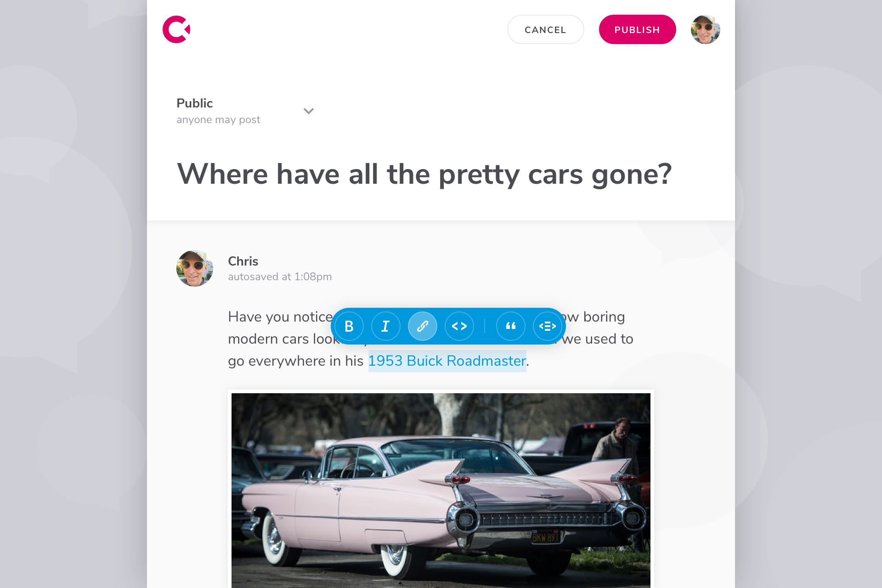Apply italic formatting to selection
Image resolution: width=882 pixels, height=588 pixels.
tap(386, 326)
